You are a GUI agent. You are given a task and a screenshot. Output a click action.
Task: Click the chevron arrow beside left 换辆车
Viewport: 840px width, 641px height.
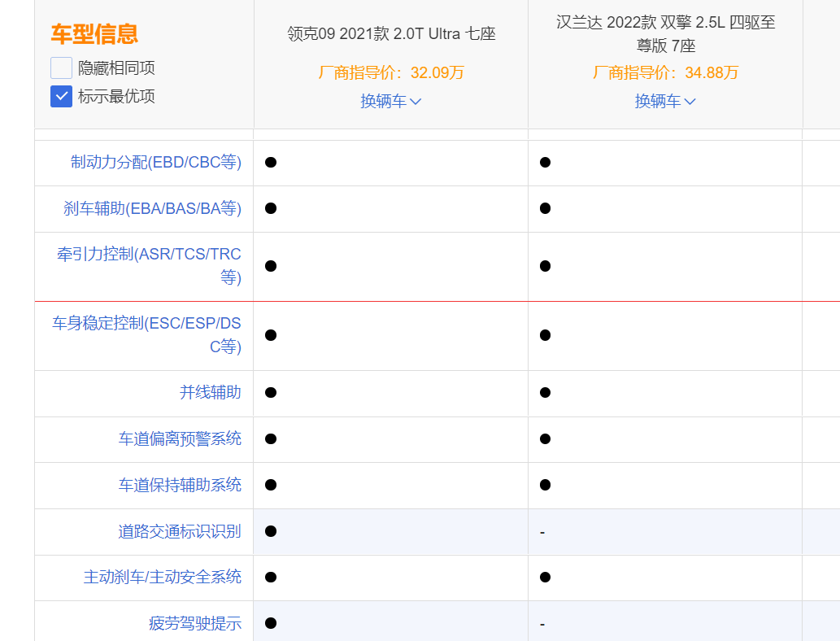click(416, 102)
